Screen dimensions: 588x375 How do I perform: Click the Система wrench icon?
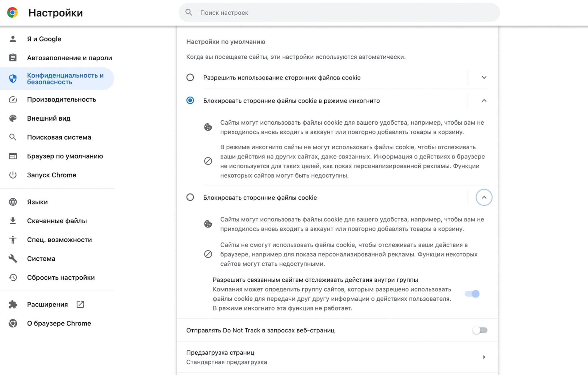tap(13, 259)
